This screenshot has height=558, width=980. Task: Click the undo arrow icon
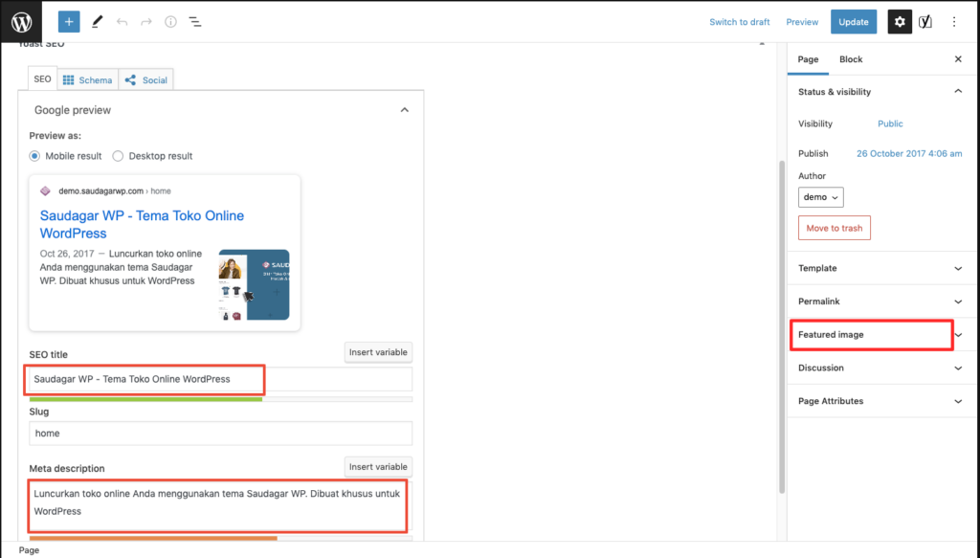122,22
